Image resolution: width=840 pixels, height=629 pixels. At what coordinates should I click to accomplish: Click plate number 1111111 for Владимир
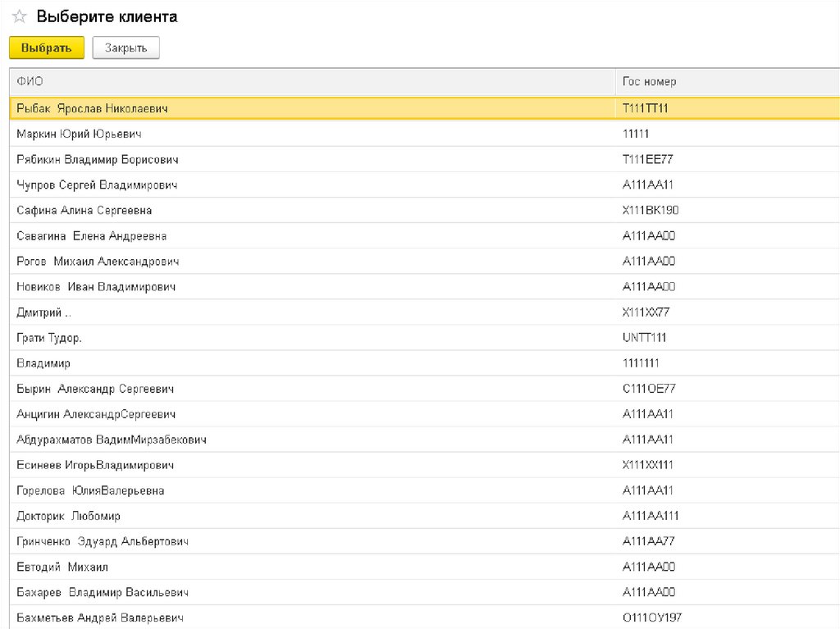click(641, 363)
